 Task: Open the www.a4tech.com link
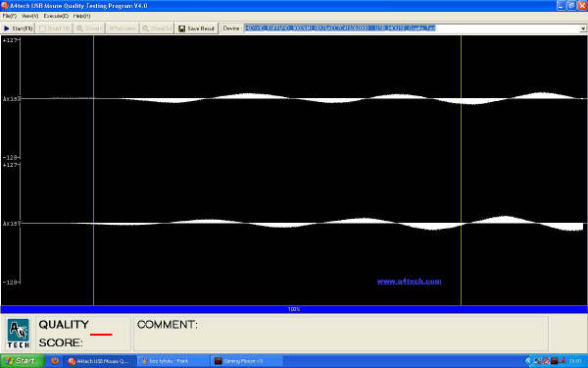pos(409,282)
